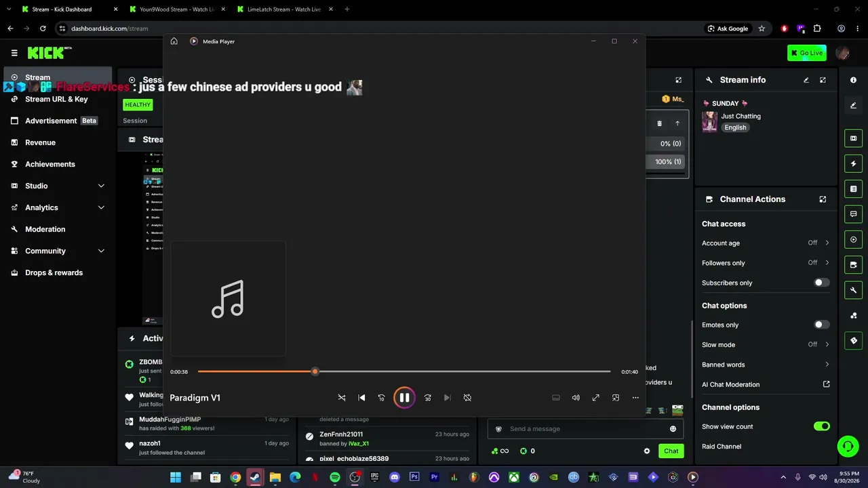This screenshot has width=868, height=488.
Task: Click the lightning bolt icon in right rail
Action: pos(853,163)
